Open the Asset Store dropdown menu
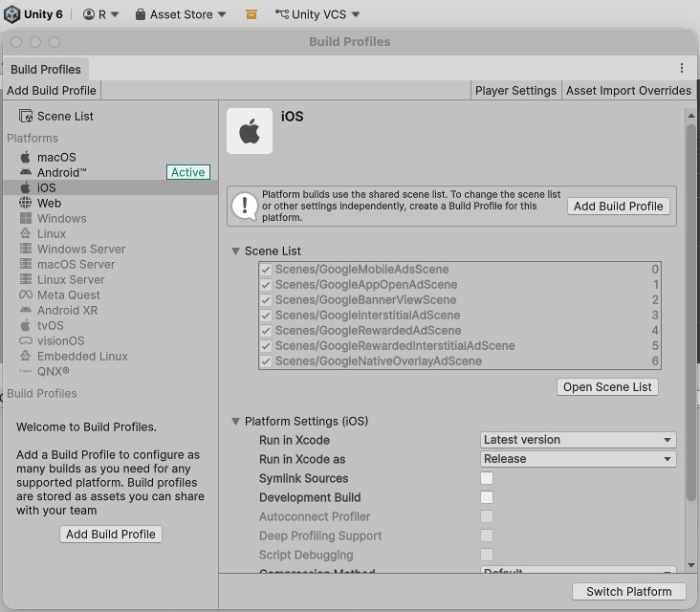This screenshot has height=612, width=700. coord(181,14)
